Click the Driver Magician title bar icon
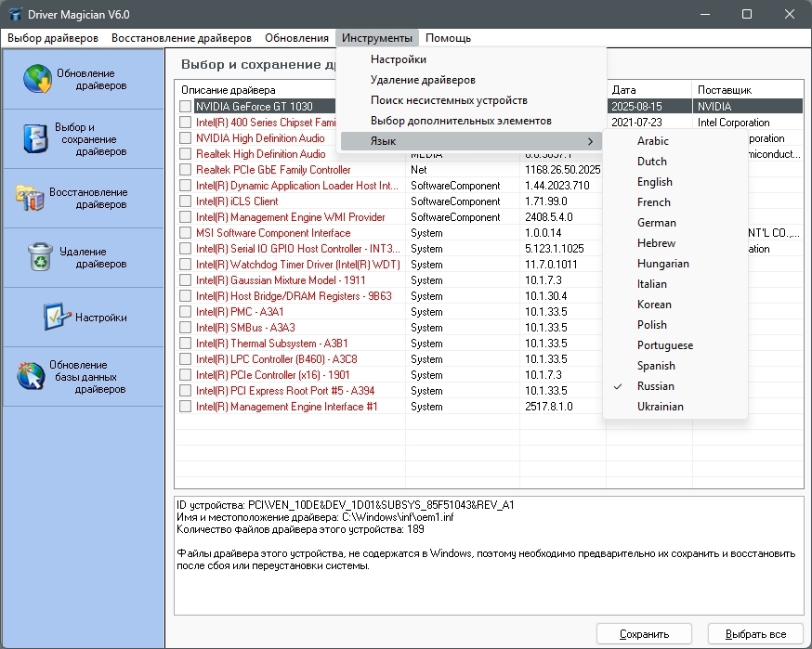812x649 pixels. [15, 14]
